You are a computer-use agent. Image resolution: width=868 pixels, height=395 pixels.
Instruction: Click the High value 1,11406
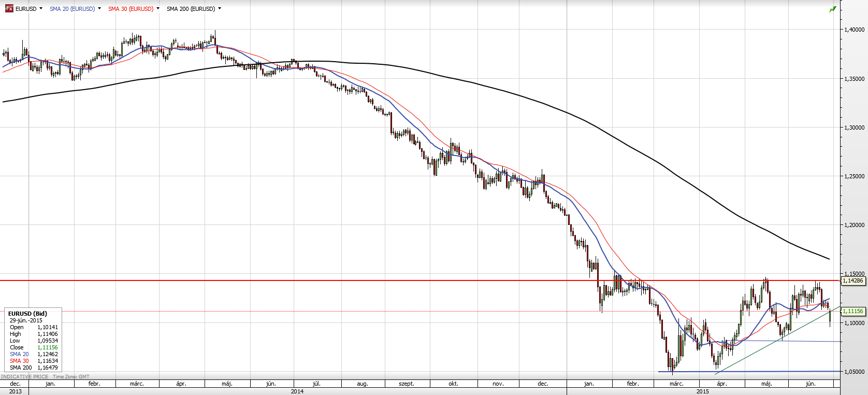tap(48, 334)
